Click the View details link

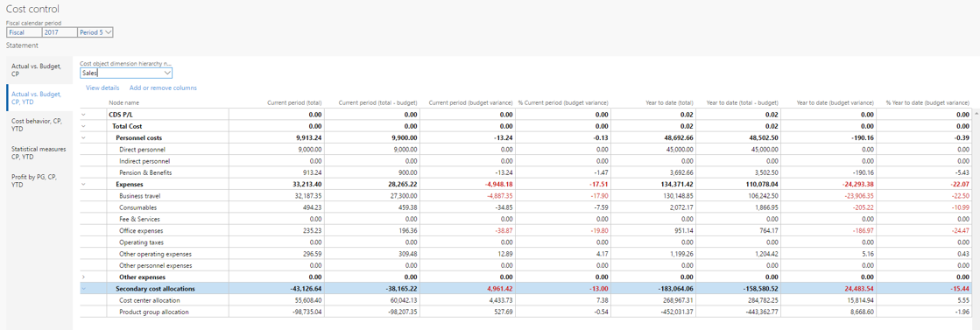[x=102, y=88]
